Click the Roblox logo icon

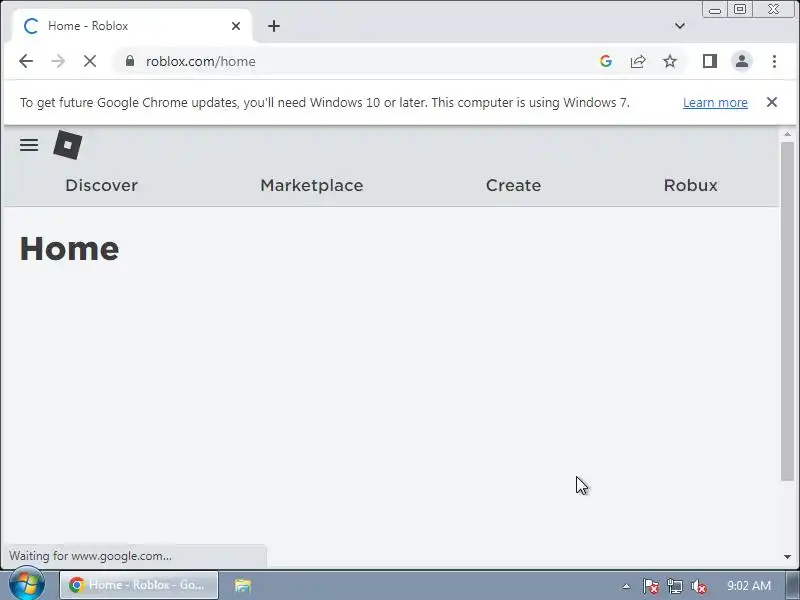[68, 145]
